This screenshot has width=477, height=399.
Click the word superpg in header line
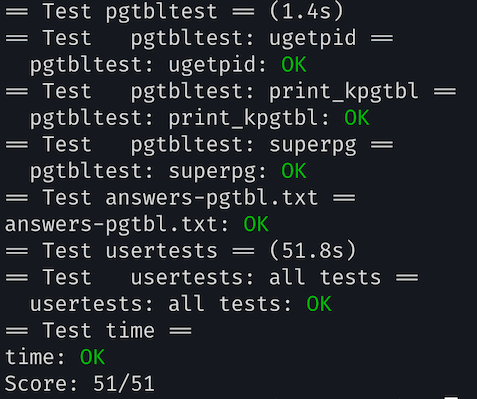[x=313, y=145]
